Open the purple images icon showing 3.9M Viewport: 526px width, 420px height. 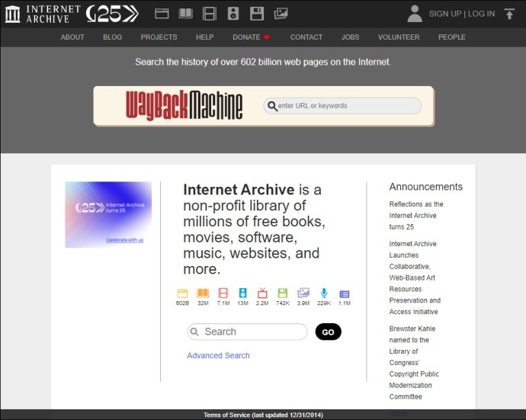click(303, 293)
